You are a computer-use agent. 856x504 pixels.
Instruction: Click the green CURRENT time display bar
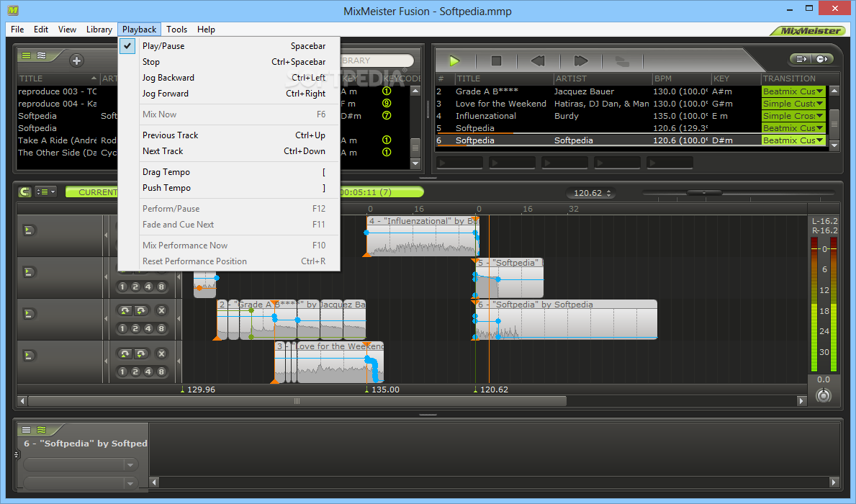245,192
